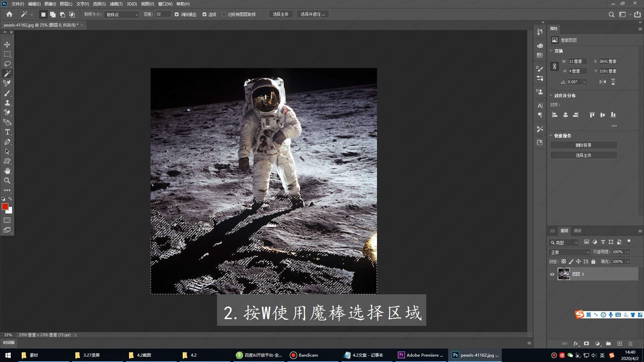
Task: Toggle lock transparent pixels
Action: (x=563, y=261)
